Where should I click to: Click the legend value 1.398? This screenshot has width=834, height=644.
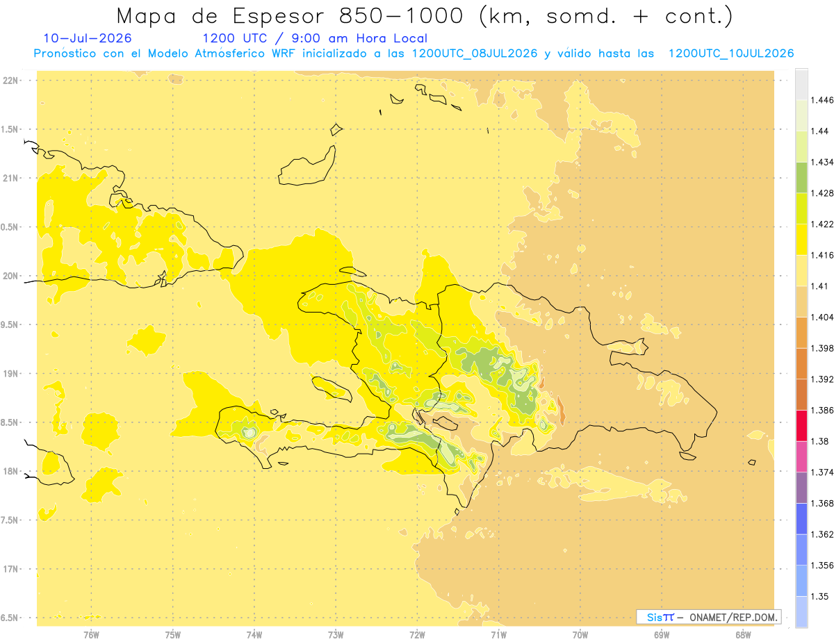(822, 348)
